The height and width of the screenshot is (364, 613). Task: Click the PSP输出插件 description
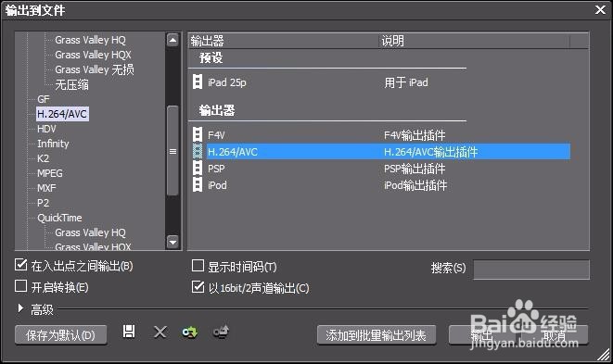click(415, 169)
